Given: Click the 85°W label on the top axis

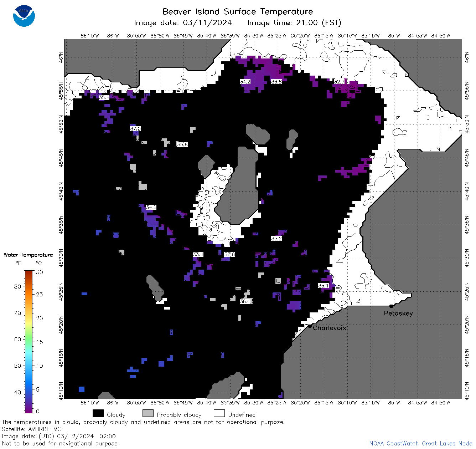Looking at the screenshot, I should [394, 36].
